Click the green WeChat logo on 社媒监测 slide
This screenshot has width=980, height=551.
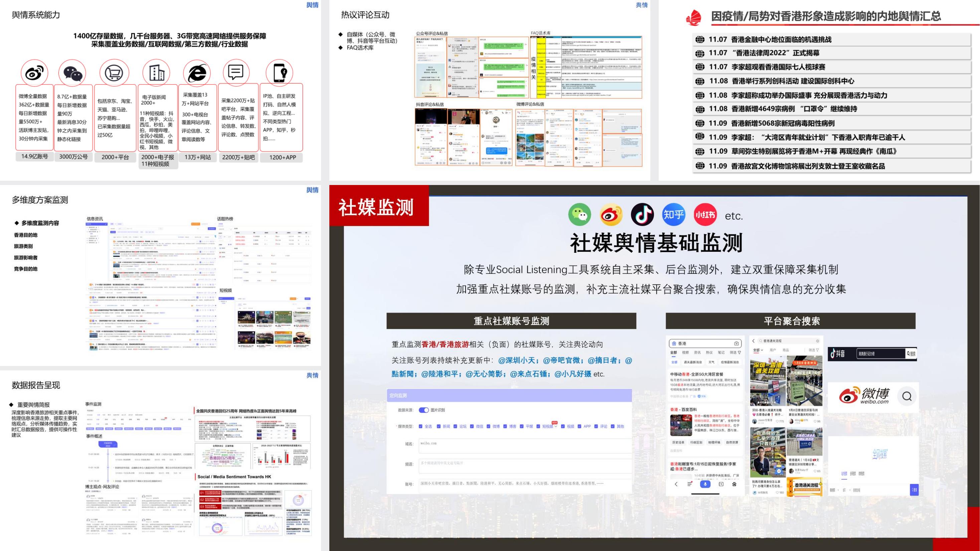580,214
